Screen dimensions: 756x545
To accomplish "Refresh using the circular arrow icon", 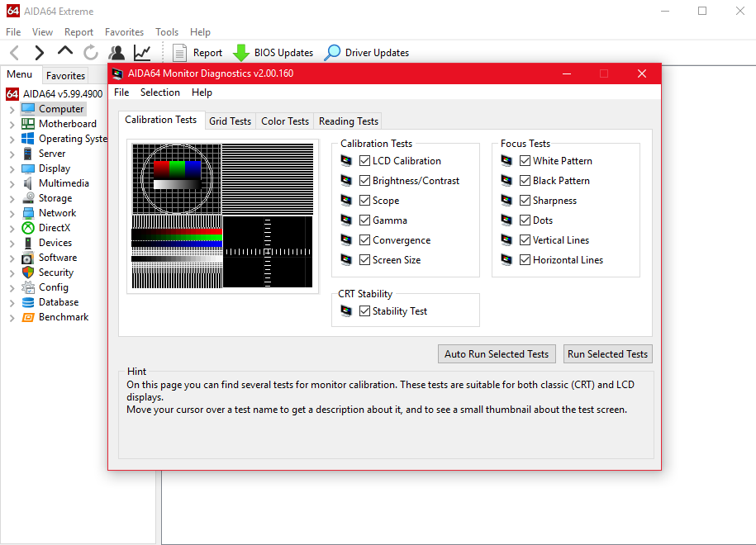I will pos(91,53).
